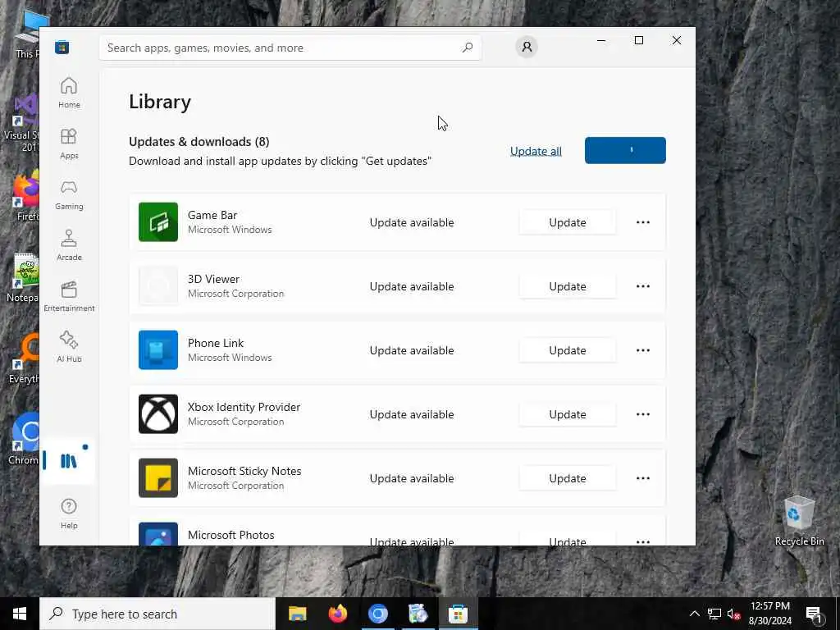The width and height of the screenshot is (840, 630).
Task: Click the muted volume tray icon
Action: click(734, 614)
